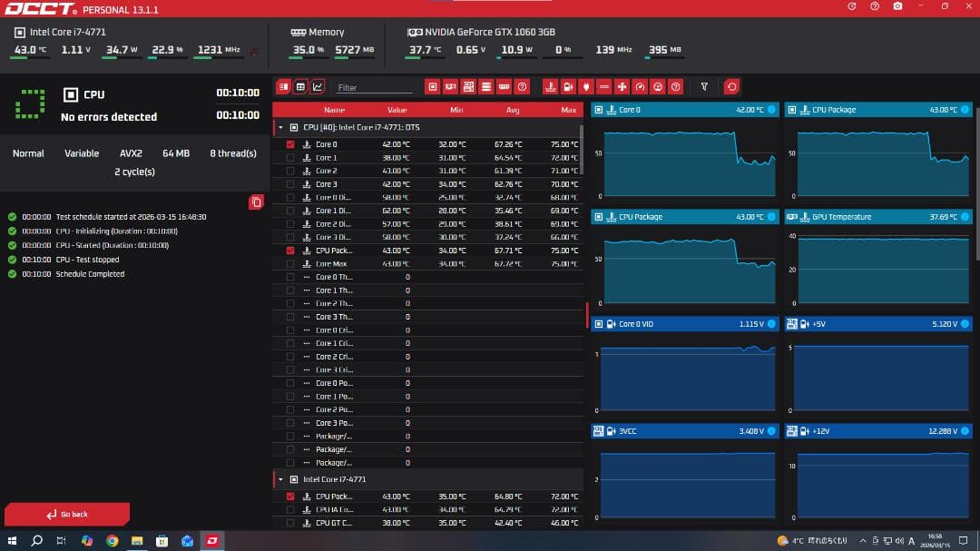Open info for the Core 0 VID graph

tap(771, 324)
